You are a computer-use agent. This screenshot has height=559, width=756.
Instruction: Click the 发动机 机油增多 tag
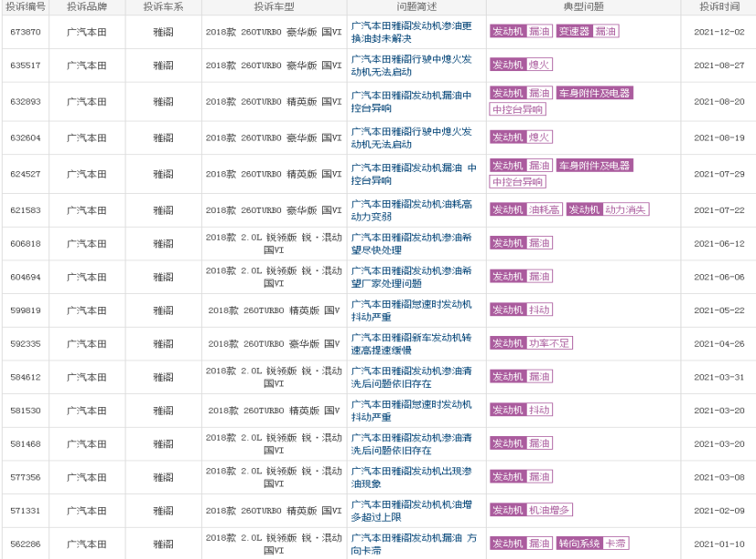pyautogui.click(x=531, y=510)
